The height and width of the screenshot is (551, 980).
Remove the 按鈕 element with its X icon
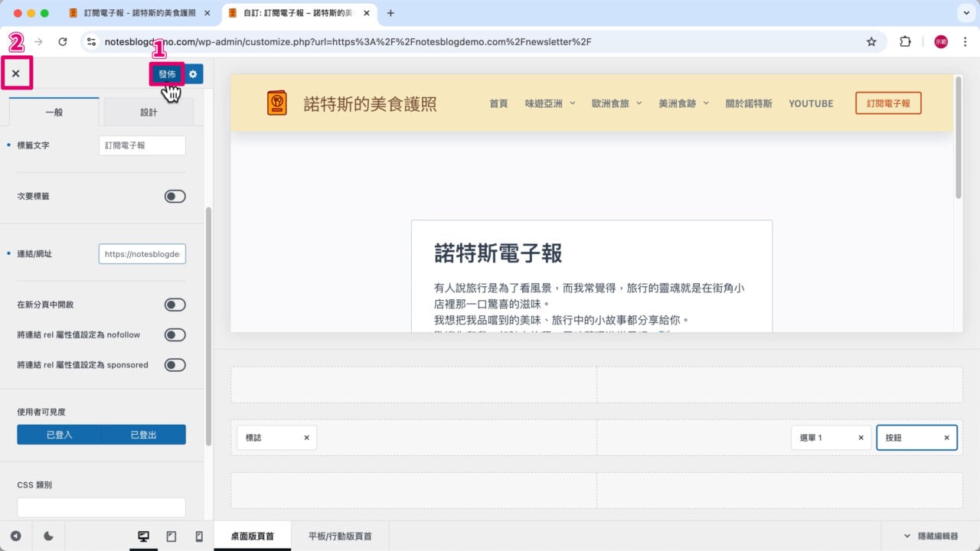point(946,437)
